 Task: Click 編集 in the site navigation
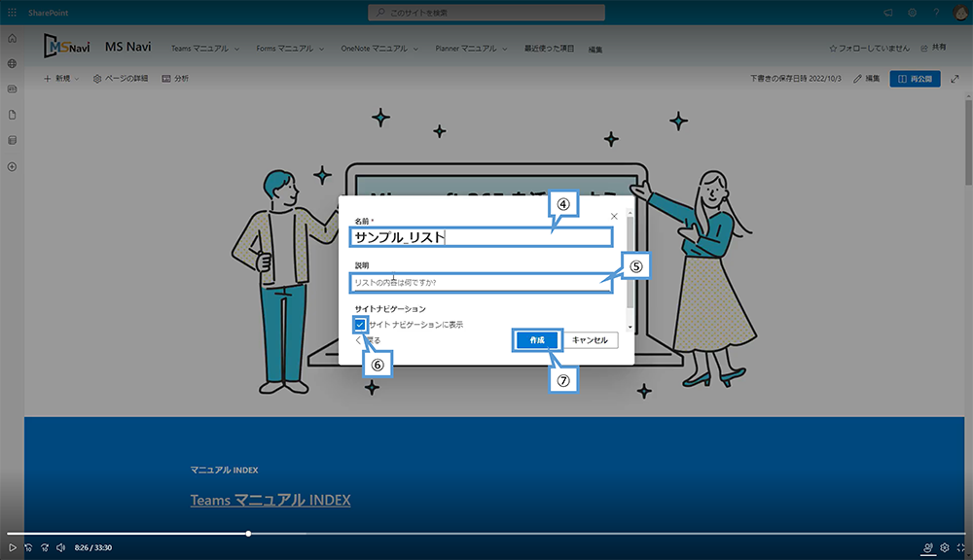click(x=595, y=50)
